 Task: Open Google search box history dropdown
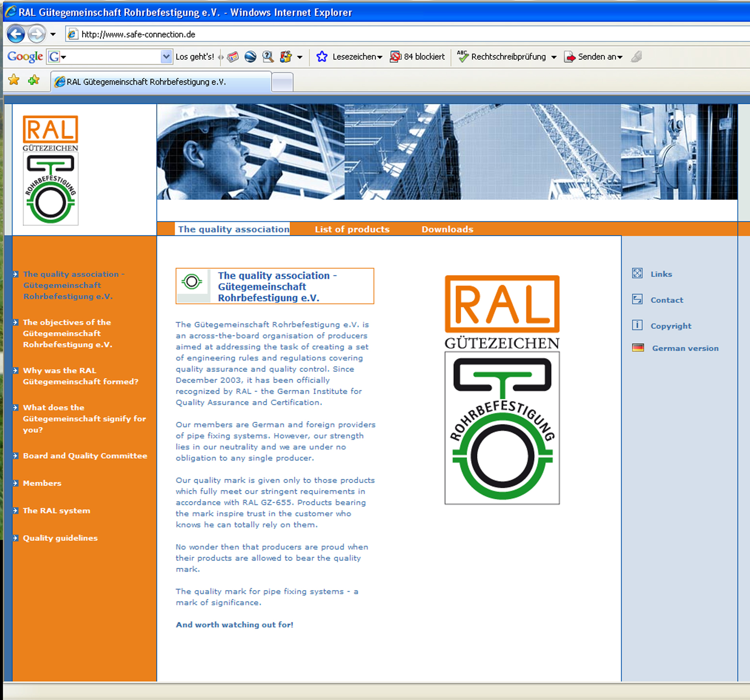tap(166, 57)
